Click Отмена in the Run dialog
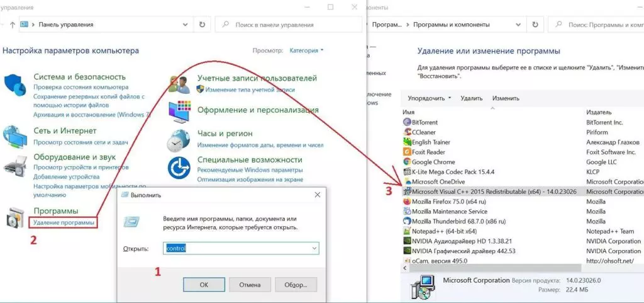The height and width of the screenshot is (303, 644). [250, 285]
